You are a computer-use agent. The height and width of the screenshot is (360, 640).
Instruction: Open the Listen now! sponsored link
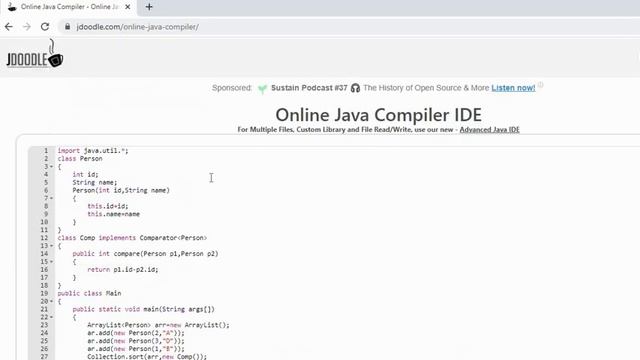pyautogui.click(x=513, y=88)
